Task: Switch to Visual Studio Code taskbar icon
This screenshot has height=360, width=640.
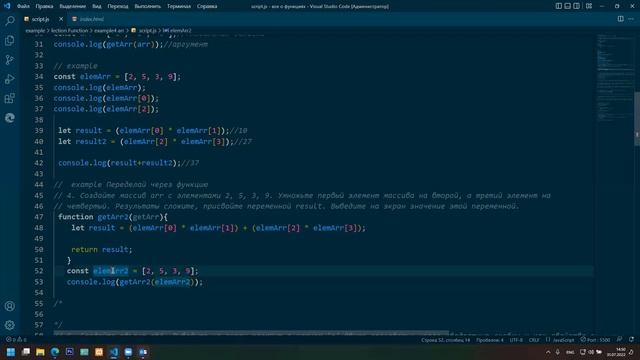Action: (114, 352)
